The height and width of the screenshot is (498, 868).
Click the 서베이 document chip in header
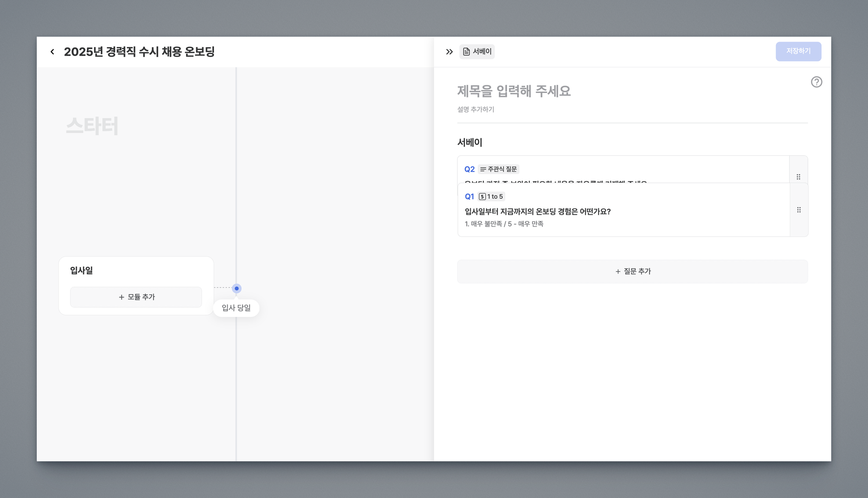477,52
